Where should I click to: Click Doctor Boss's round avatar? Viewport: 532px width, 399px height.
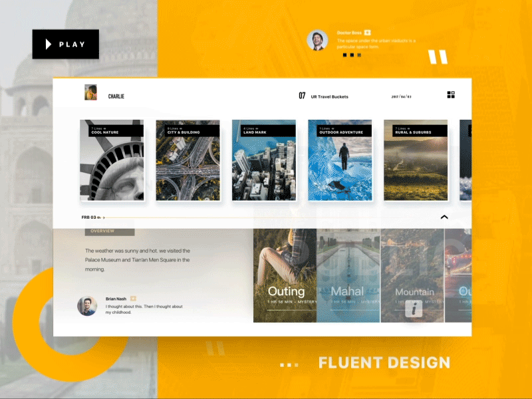(317, 41)
